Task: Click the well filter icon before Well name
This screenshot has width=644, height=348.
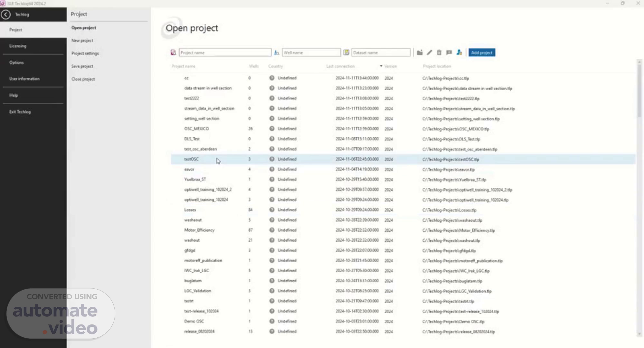Action: (x=277, y=53)
